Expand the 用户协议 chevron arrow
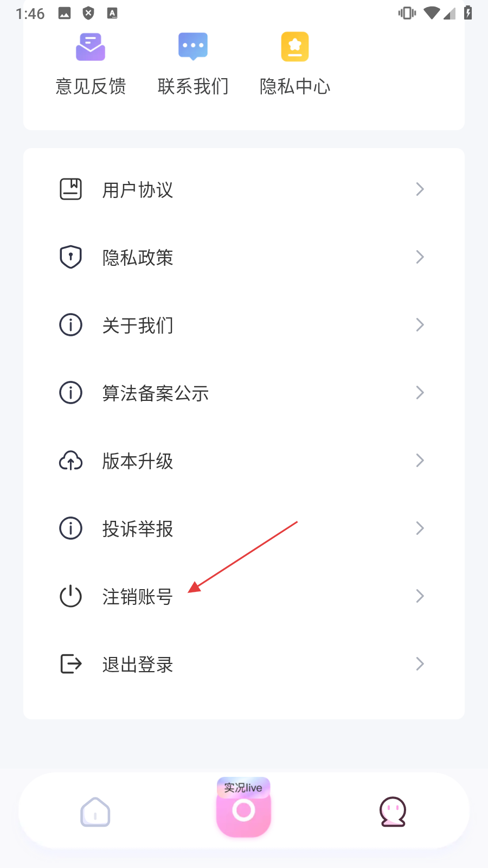488x868 pixels. coord(420,189)
